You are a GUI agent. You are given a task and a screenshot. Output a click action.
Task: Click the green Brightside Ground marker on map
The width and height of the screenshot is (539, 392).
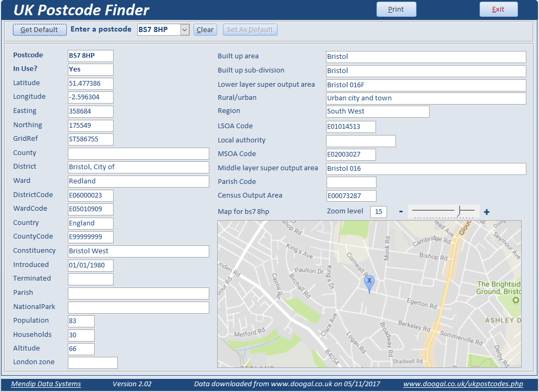(516, 300)
